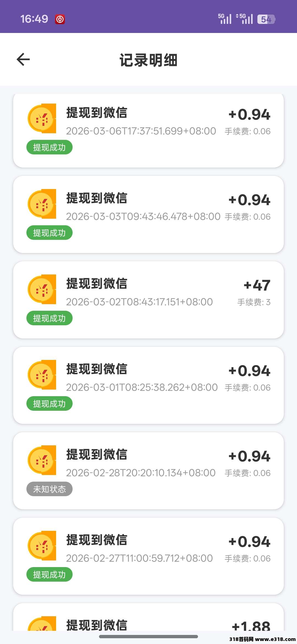
Task: Open the partially visible +1.88 withdrawal record
Action: pyautogui.click(x=148, y=621)
